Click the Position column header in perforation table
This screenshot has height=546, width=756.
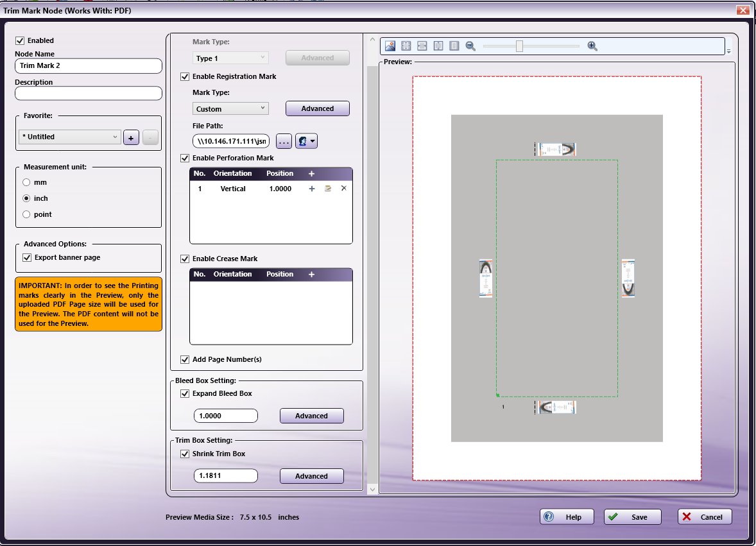pos(280,173)
